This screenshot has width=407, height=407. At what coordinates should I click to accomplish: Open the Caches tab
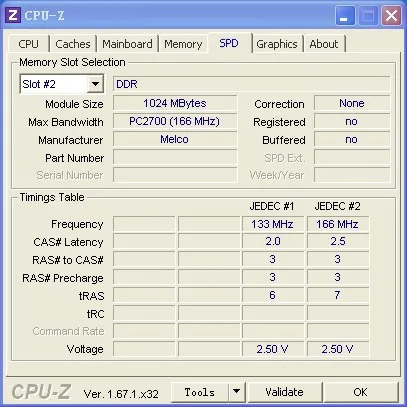(x=73, y=44)
